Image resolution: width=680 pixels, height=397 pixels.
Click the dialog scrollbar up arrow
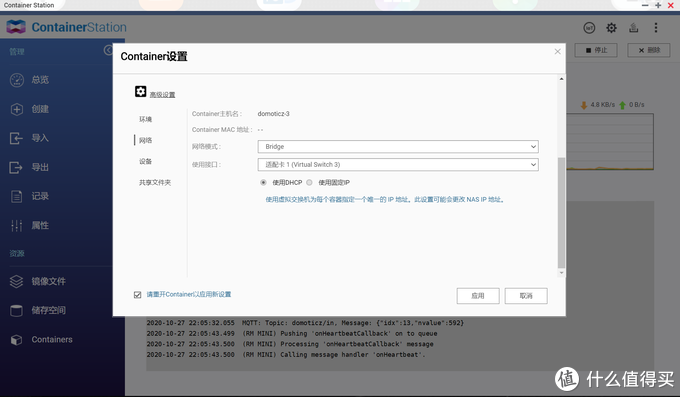[561, 79]
